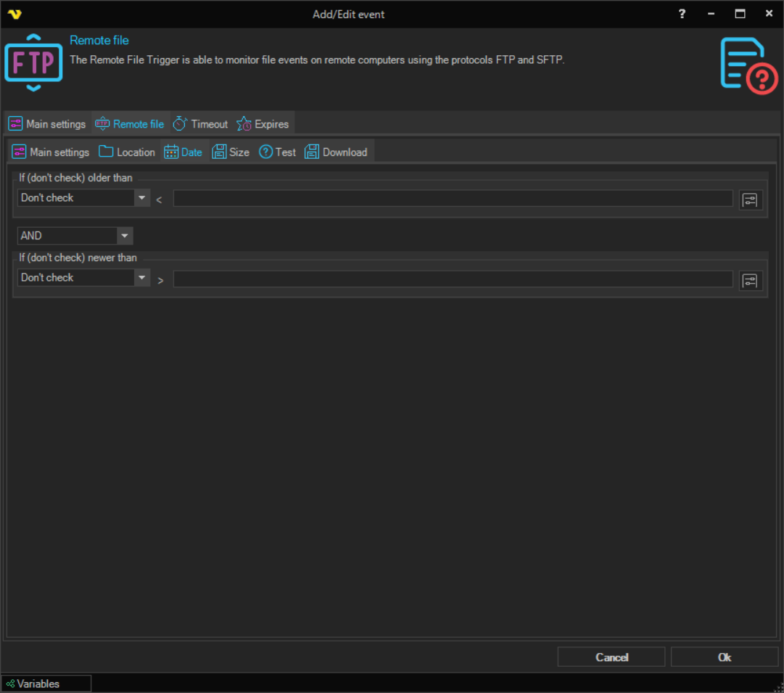Click the application logo in title bar
The height and width of the screenshot is (693, 784).
point(14,14)
